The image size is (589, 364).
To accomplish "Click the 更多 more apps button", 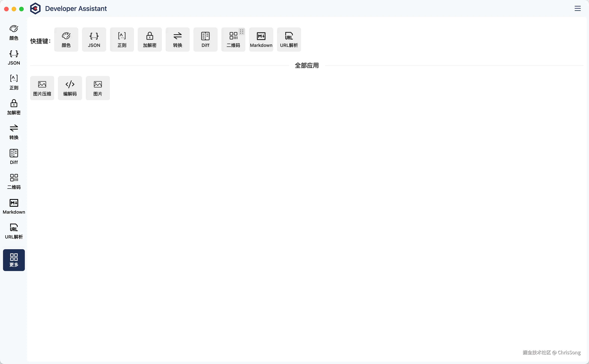I will (14, 260).
